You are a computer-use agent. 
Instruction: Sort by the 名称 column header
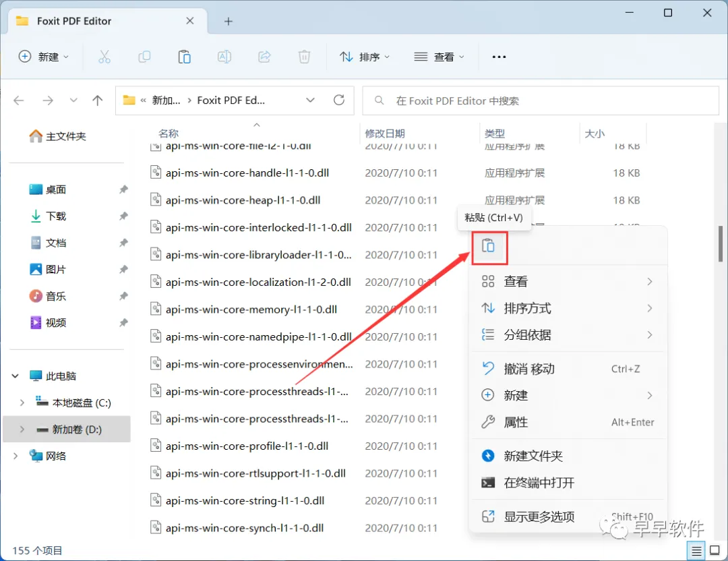point(168,134)
